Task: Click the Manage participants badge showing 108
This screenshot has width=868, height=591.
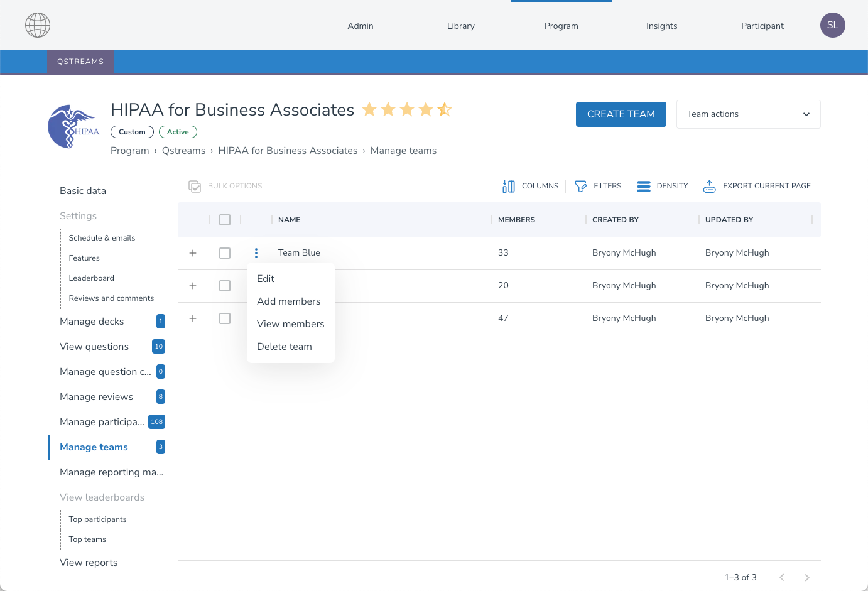Action: pos(157,422)
